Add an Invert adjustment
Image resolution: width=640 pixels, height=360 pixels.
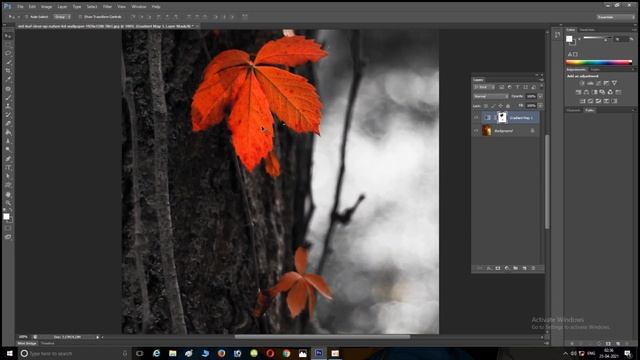[582, 101]
